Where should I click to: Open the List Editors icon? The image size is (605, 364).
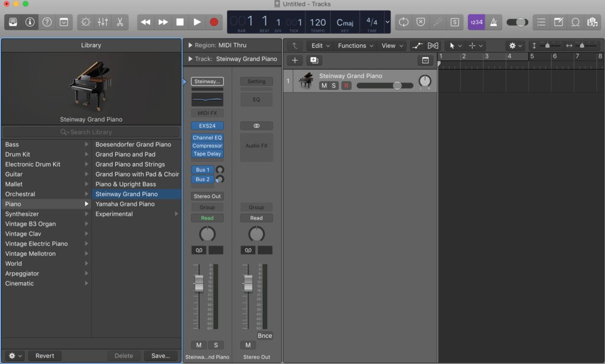coord(541,22)
